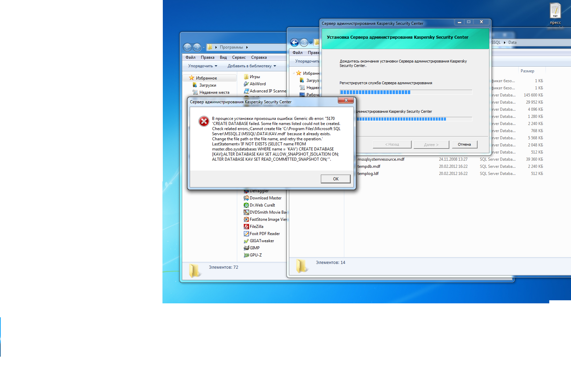The width and height of the screenshot is (571, 392).
Task: Open history dropdown arrow in Программы window
Action: point(204,47)
